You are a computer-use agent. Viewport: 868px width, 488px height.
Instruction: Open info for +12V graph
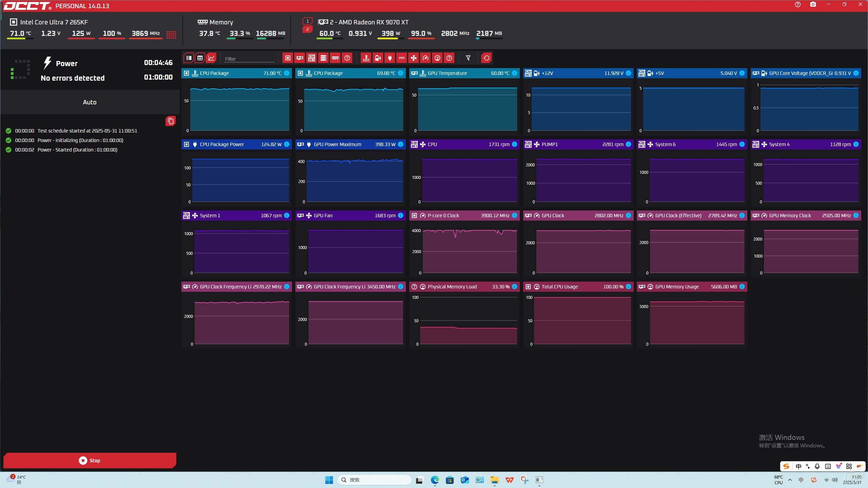click(629, 73)
